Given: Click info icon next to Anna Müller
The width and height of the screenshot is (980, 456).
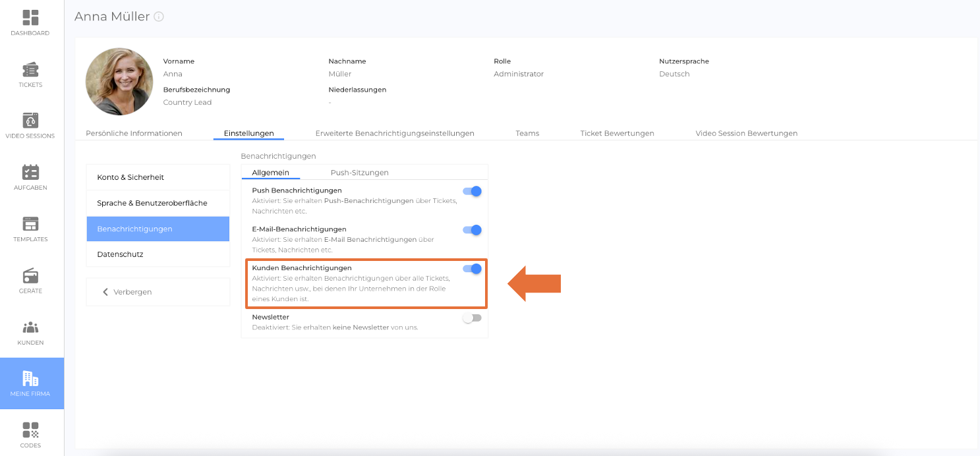Looking at the screenshot, I should [x=159, y=17].
